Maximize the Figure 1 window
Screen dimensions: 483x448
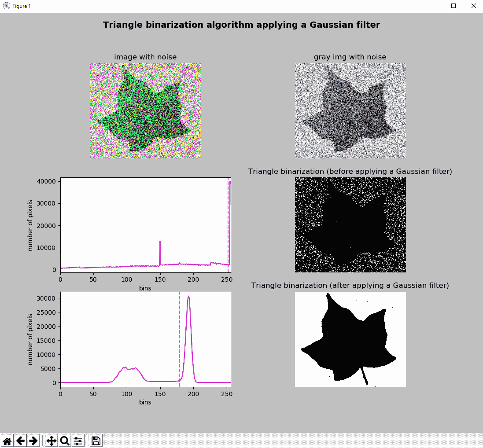pos(453,6)
